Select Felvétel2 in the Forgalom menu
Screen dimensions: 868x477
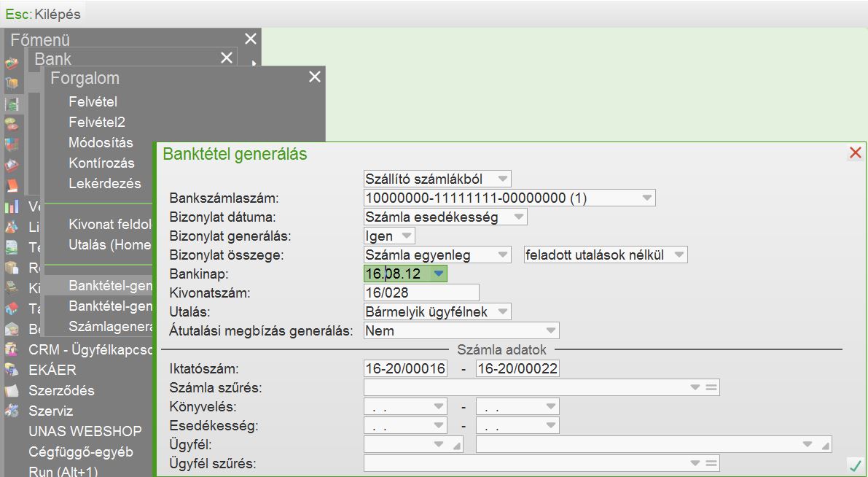coord(97,123)
